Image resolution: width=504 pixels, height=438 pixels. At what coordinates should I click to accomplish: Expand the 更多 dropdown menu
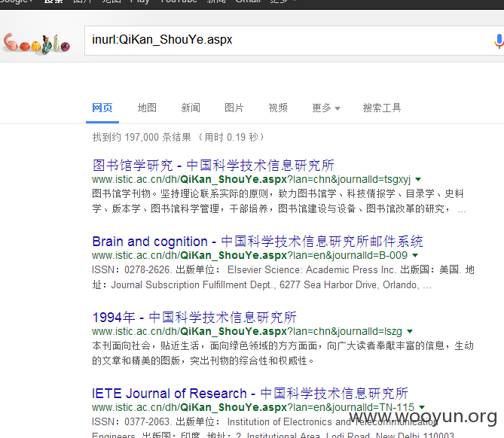tap(326, 108)
